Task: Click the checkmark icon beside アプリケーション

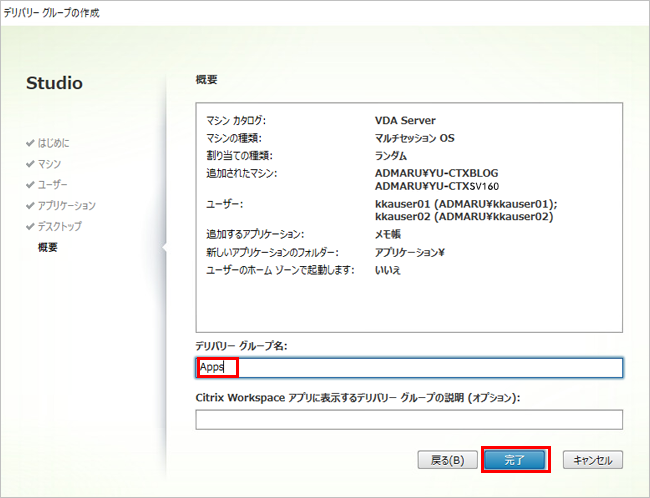Action: (x=31, y=206)
